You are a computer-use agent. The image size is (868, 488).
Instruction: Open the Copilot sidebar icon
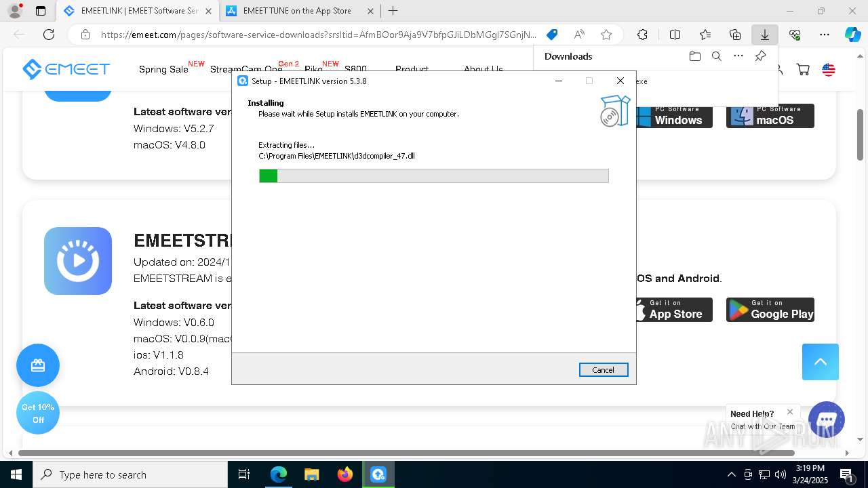[x=852, y=35]
